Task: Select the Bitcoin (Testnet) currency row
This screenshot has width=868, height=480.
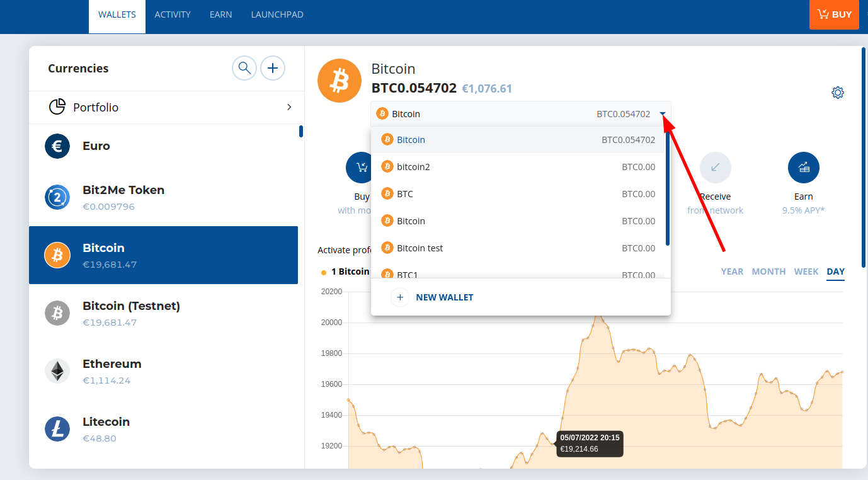Action: pos(164,313)
